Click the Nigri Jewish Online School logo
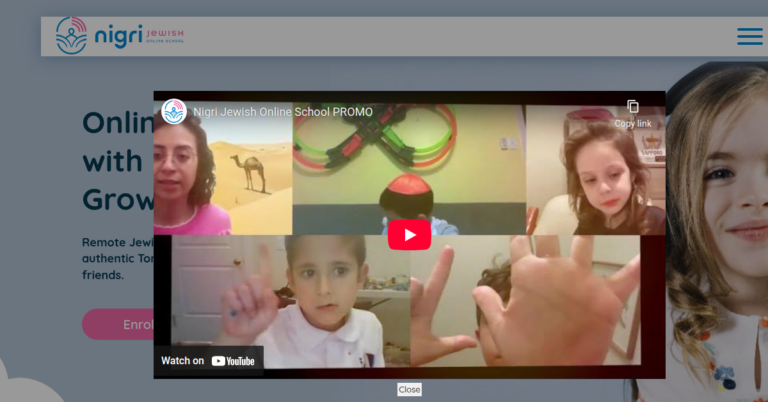This screenshot has width=768, height=402. point(120,36)
